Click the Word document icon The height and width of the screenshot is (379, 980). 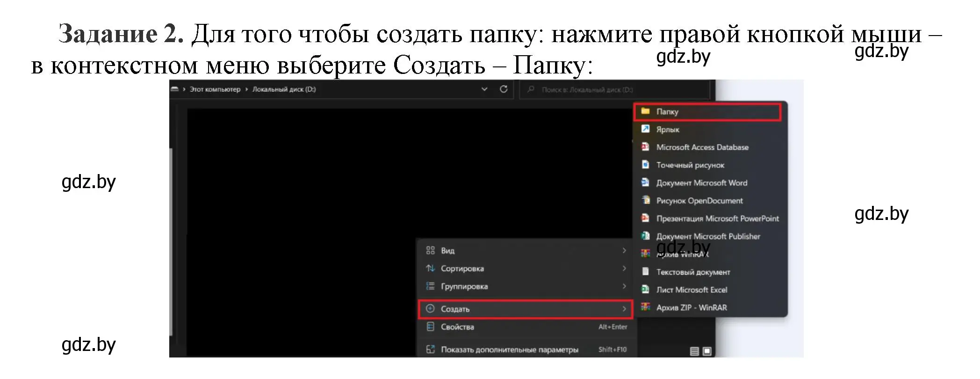pos(646,182)
